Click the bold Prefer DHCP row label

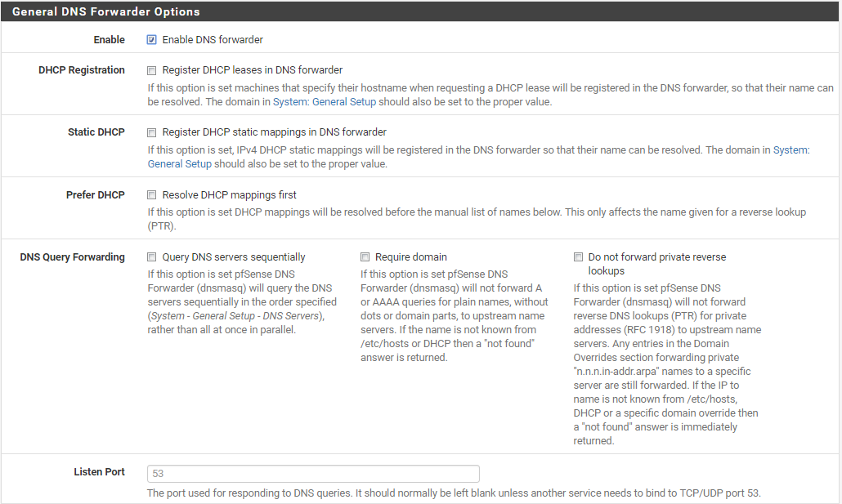click(x=96, y=195)
